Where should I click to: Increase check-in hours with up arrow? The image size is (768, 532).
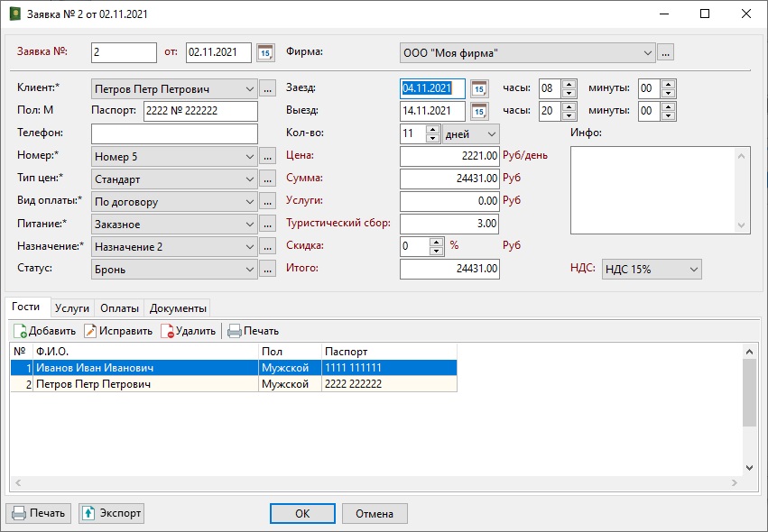tap(569, 85)
